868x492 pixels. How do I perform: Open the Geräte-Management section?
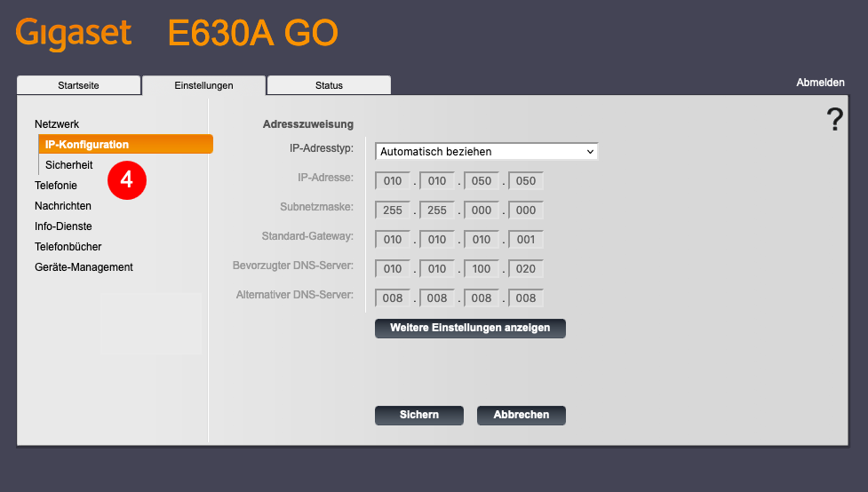84,267
